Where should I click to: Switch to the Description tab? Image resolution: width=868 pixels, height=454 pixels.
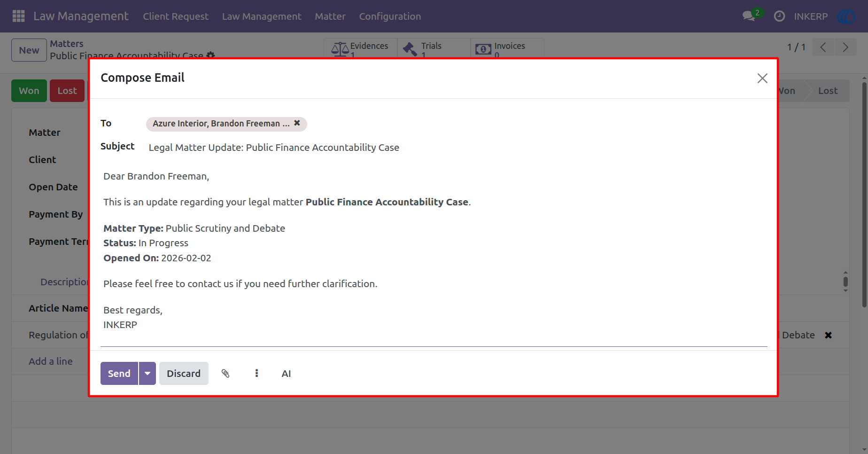tap(64, 282)
